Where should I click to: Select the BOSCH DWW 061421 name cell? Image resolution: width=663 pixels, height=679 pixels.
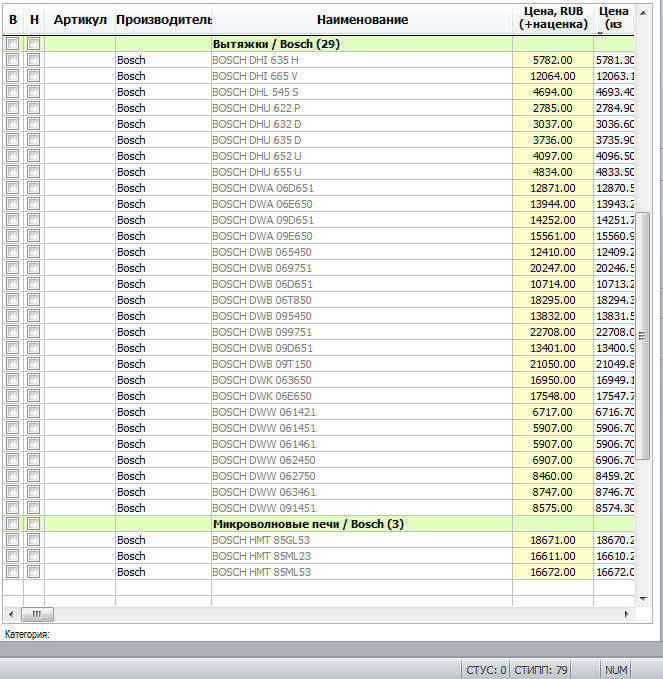tap(362, 412)
